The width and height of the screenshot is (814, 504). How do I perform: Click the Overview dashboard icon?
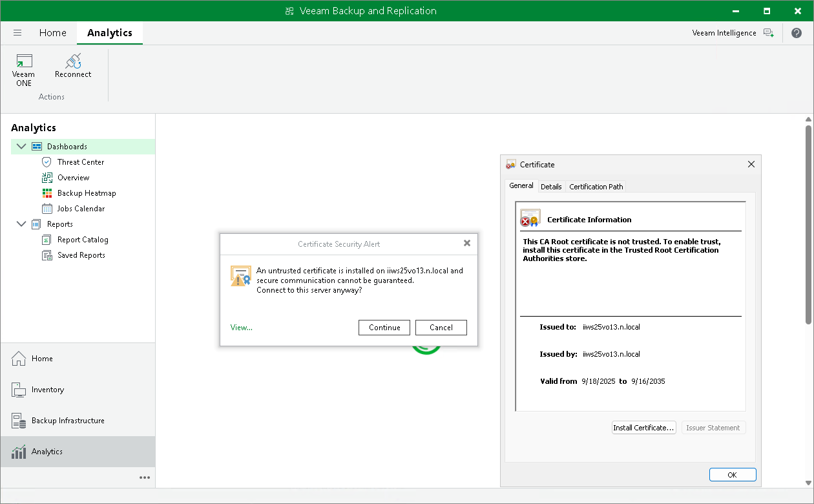47,178
